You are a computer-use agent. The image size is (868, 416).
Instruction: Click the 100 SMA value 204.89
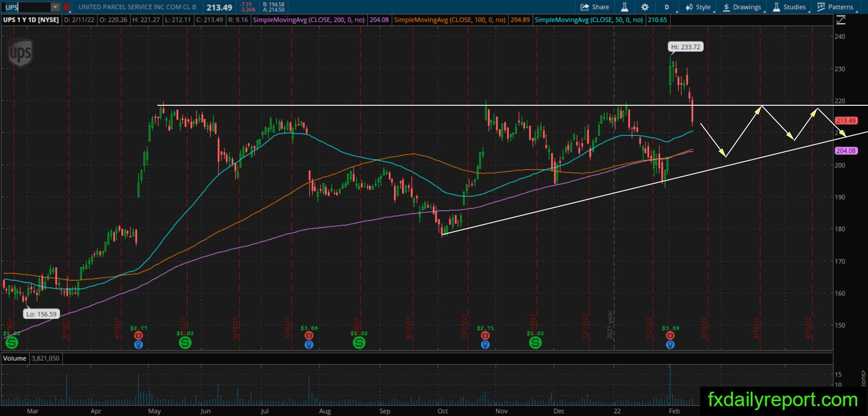(x=520, y=20)
